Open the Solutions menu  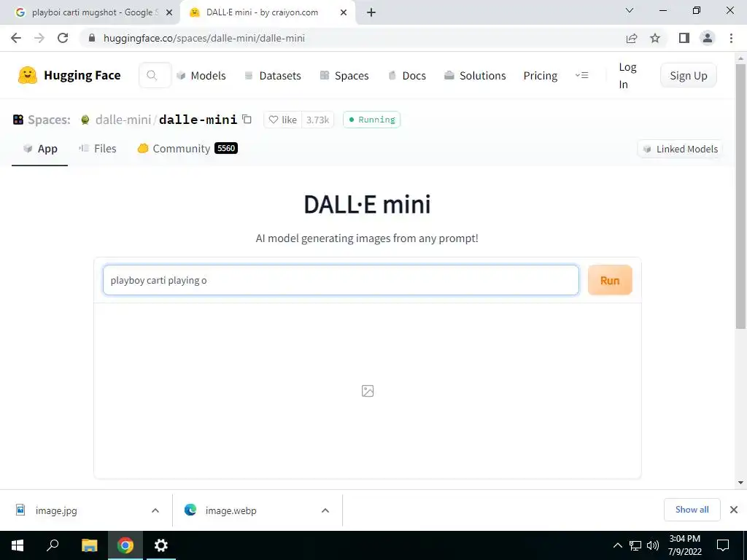click(475, 76)
